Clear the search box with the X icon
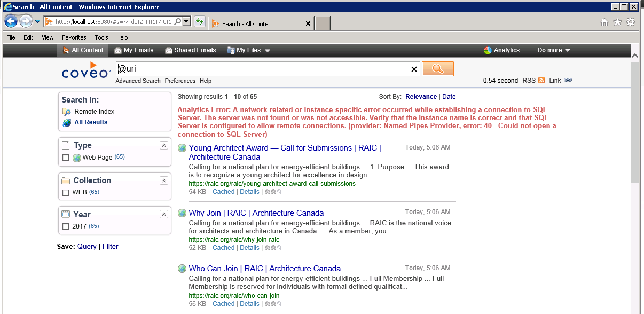 pos(414,69)
